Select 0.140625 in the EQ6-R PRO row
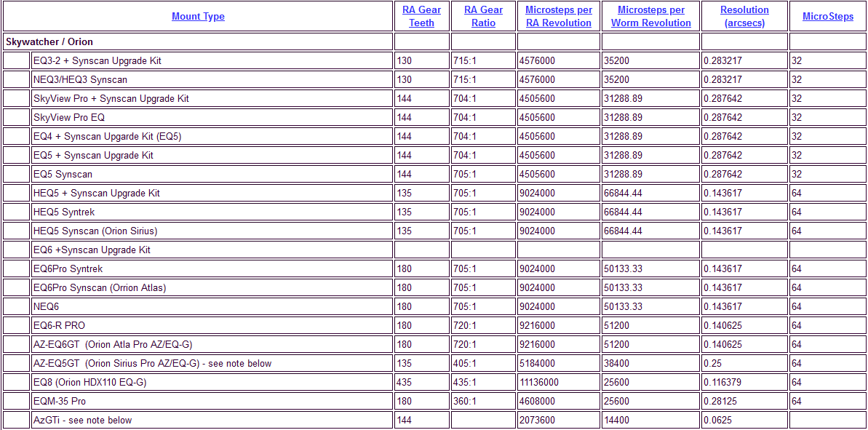The width and height of the screenshot is (868, 430). click(x=722, y=325)
